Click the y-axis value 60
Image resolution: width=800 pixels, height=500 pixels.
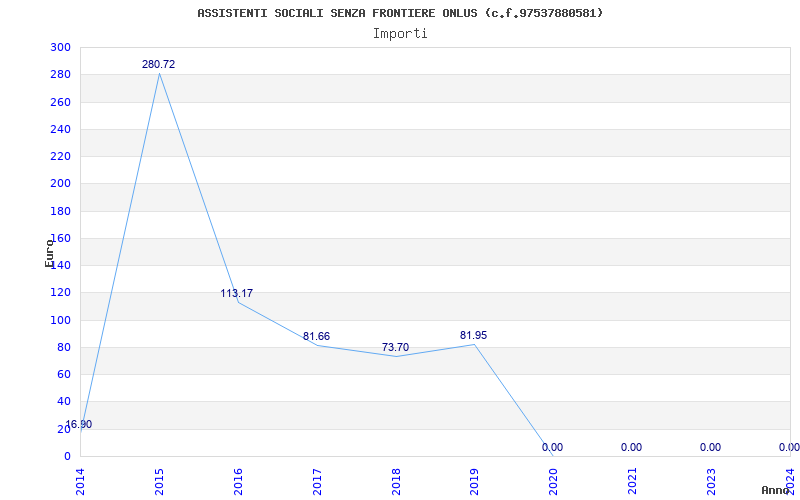point(64,374)
